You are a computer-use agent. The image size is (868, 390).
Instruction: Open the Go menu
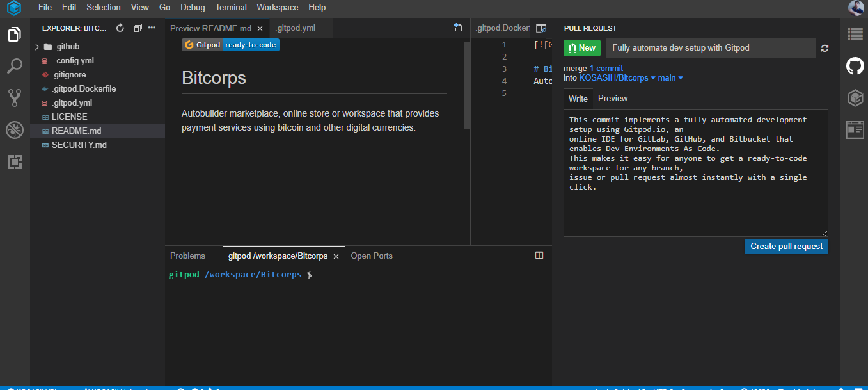pos(164,8)
